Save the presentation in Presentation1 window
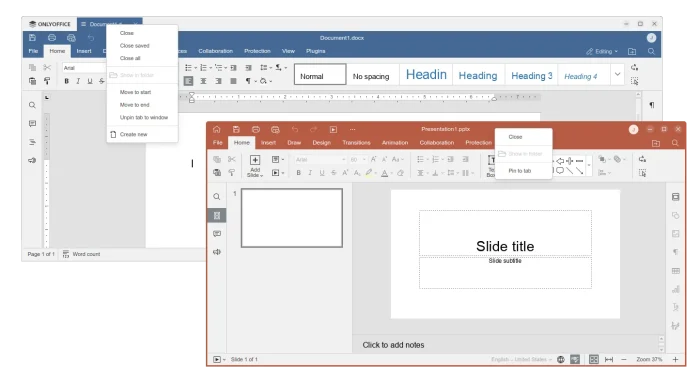Screen dimensions: 700x386 click(x=236, y=129)
